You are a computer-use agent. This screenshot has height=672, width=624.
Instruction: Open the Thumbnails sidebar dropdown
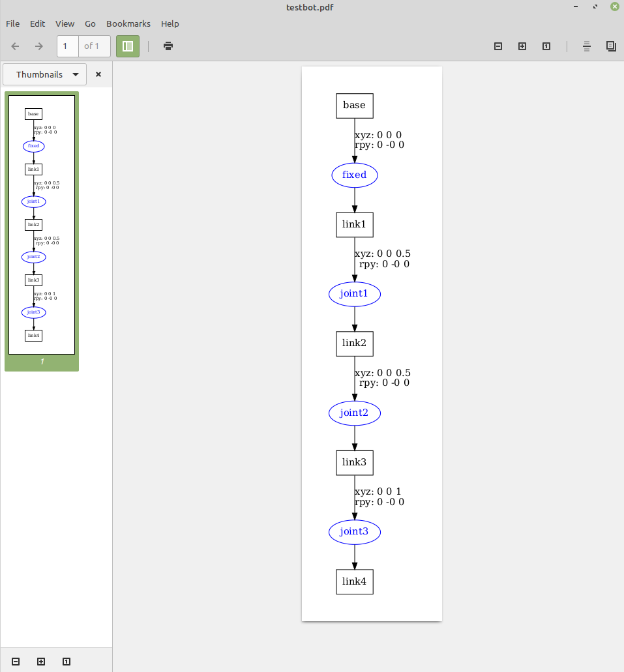point(44,74)
